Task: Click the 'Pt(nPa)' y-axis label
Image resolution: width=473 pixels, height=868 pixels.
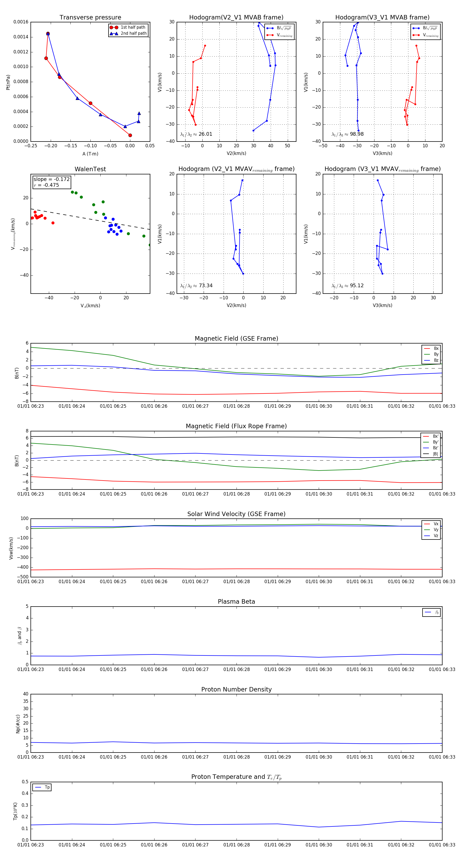Action: [8, 82]
